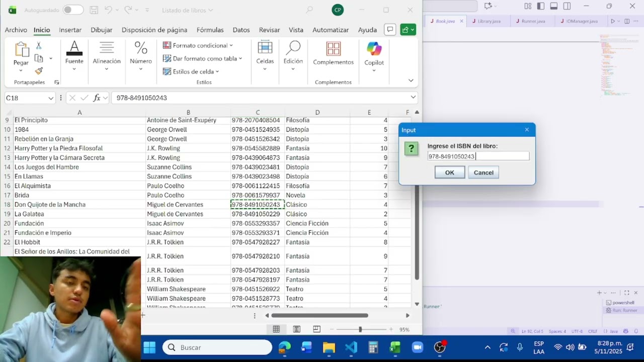
Task: Open the Excel comments speech bubble icon
Action: 389,30
